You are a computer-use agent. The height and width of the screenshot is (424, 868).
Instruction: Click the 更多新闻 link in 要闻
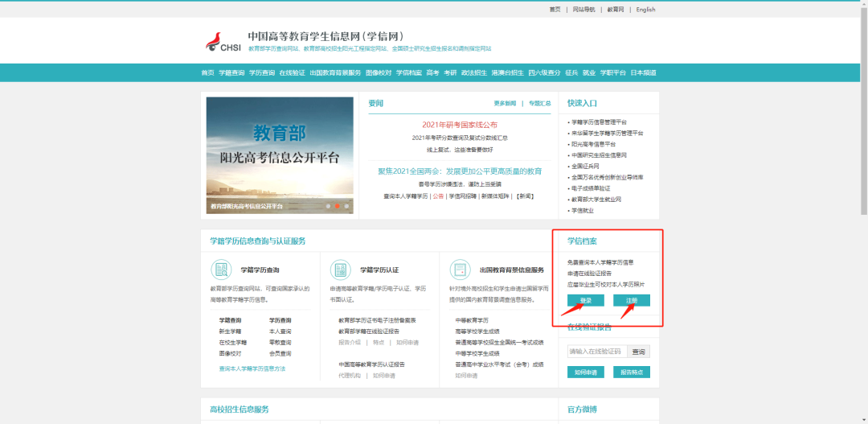click(x=505, y=103)
